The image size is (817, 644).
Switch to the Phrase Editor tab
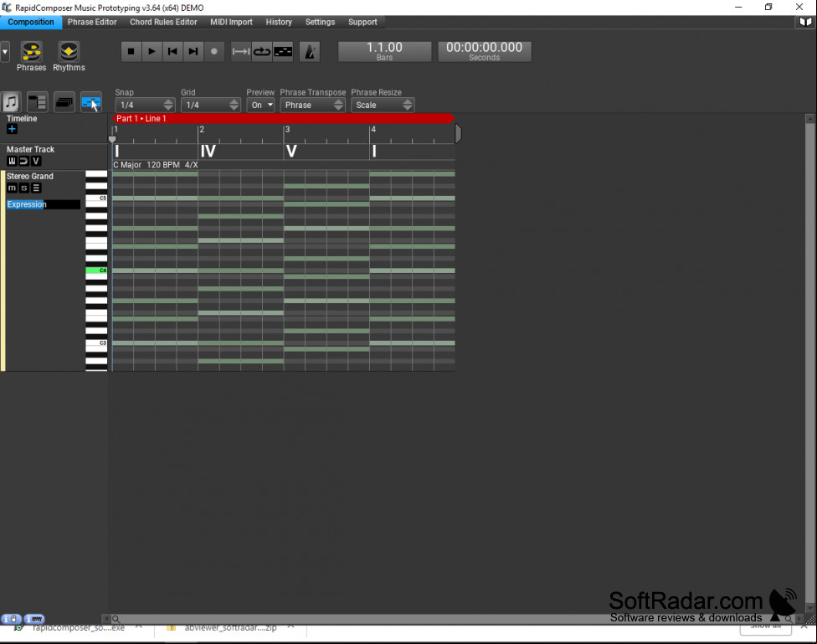point(92,22)
